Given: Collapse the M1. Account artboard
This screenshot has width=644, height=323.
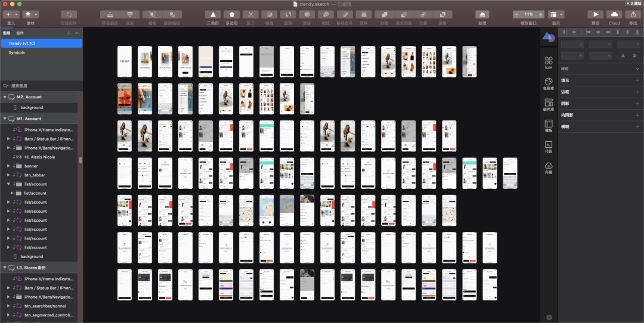Looking at the screenshot, I should (5, 119).
